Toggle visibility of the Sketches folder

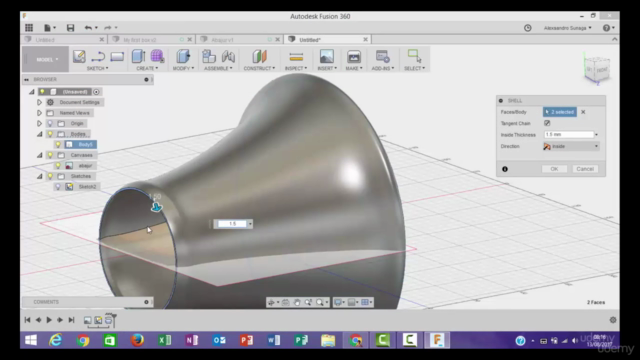point(50,176)
